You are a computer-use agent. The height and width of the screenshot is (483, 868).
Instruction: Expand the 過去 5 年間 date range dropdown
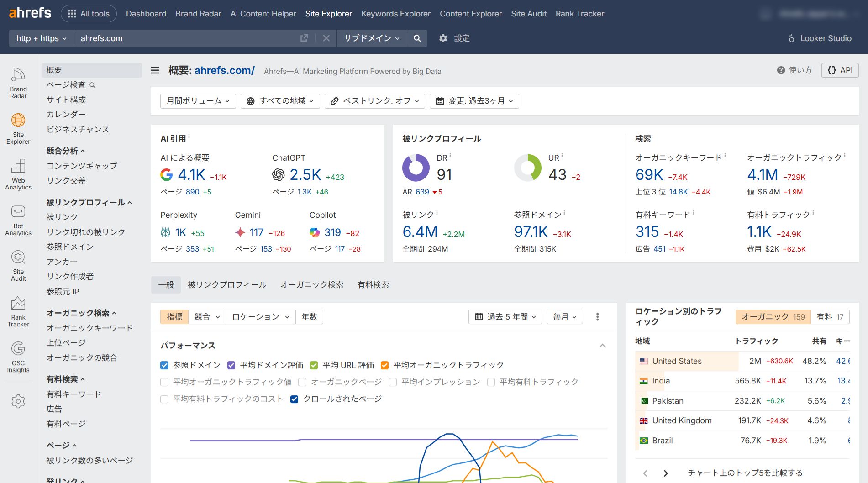click(x=505, y=317)
